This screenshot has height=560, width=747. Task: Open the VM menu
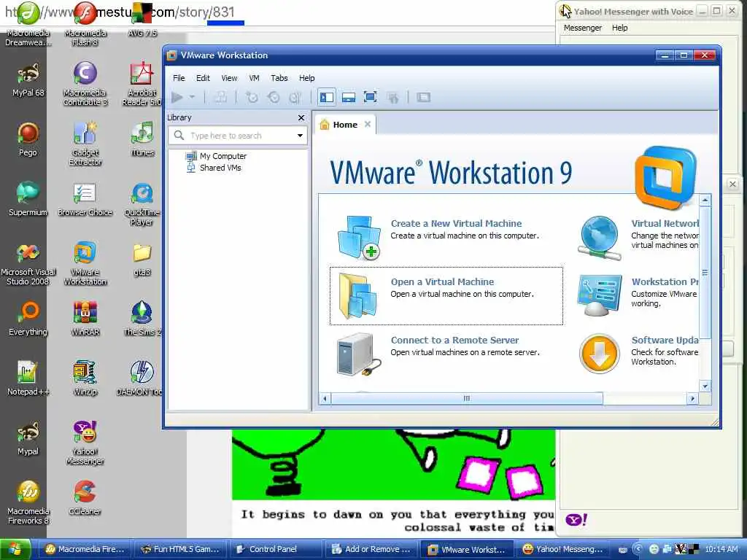point(254,78)
